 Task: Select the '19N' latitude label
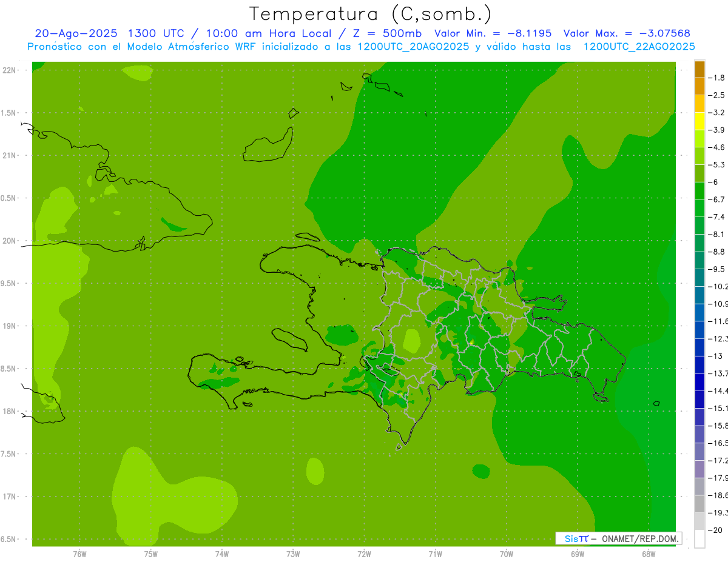tap(9, 326)
